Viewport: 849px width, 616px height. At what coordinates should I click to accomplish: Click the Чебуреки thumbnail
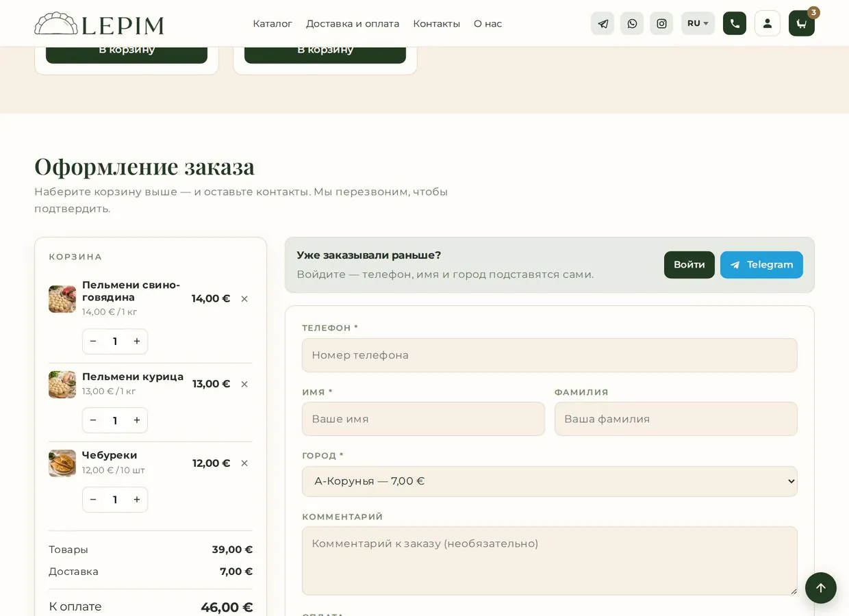pyautogui.click(x=62, y=463)
